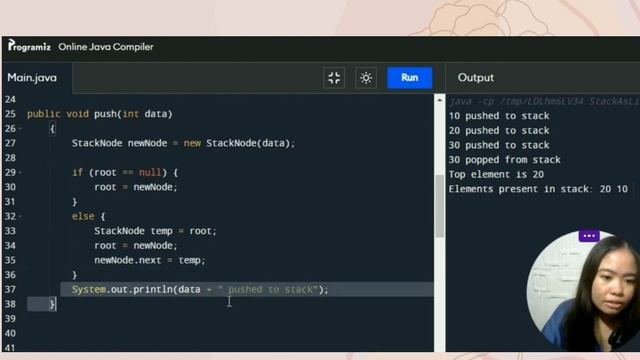Place cursor on 'public void push(int data)' line
Screen dimensions: 640x360
pyautogui.click(x=100, y=114)
